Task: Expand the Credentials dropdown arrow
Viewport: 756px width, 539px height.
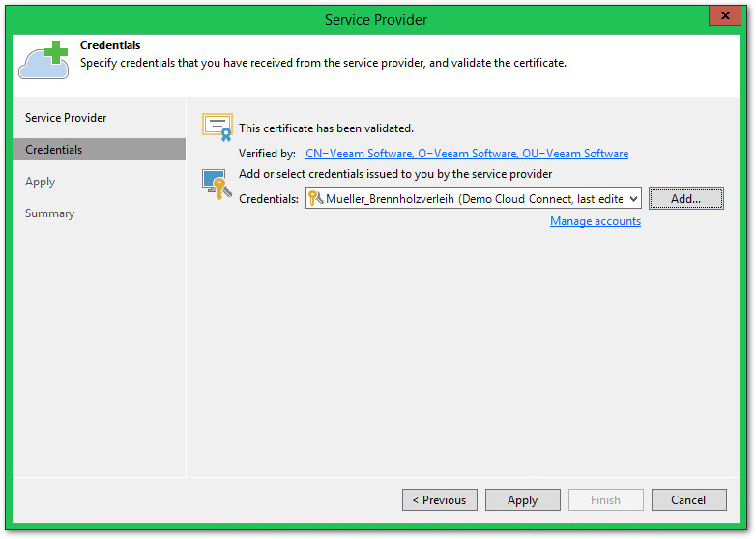Action: point(633,198)
